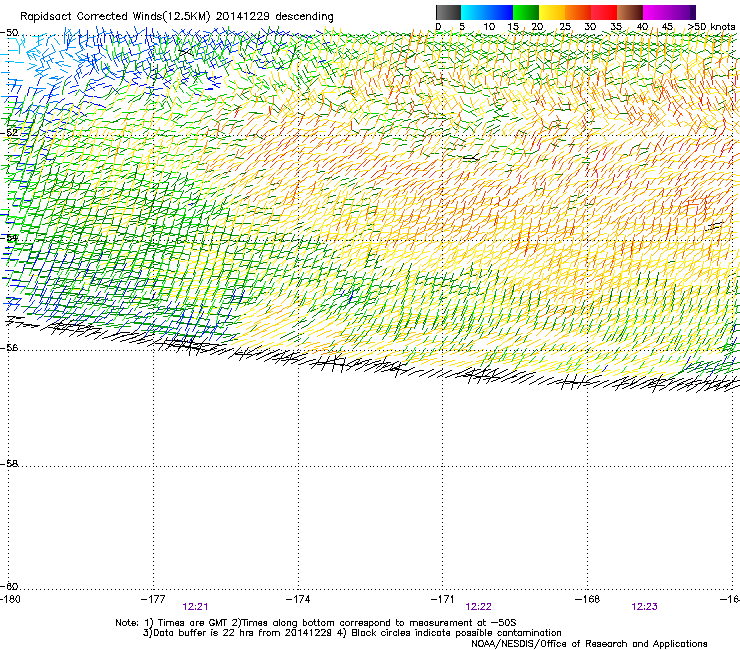The image size is (740, 650).
Task: Click the orange 25-30 knots color segment
Action: [578, 12]
